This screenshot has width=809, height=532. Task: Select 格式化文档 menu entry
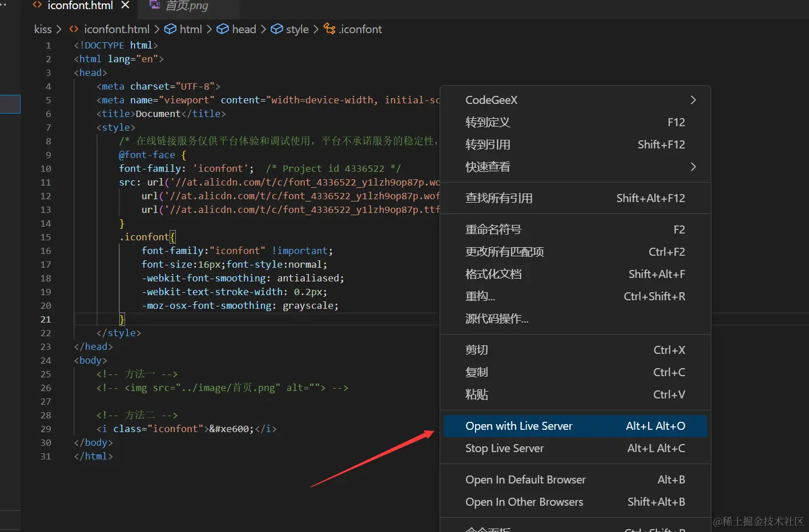click(575, 274)
